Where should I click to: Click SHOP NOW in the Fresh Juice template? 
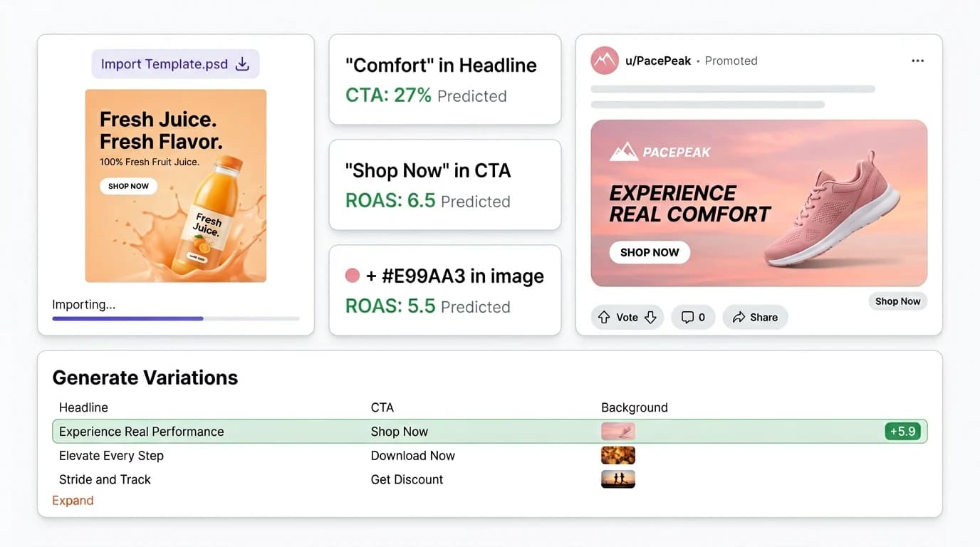click(128, 186)
